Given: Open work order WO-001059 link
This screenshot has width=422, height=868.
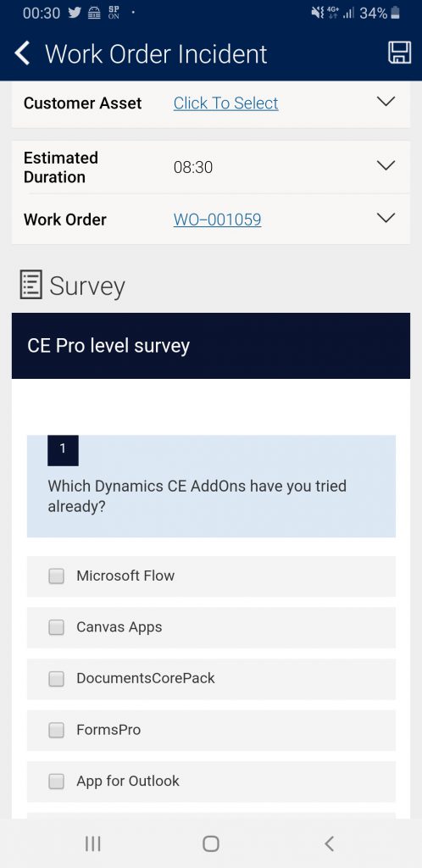Looking at the screenshot, I should click(218, 220).
